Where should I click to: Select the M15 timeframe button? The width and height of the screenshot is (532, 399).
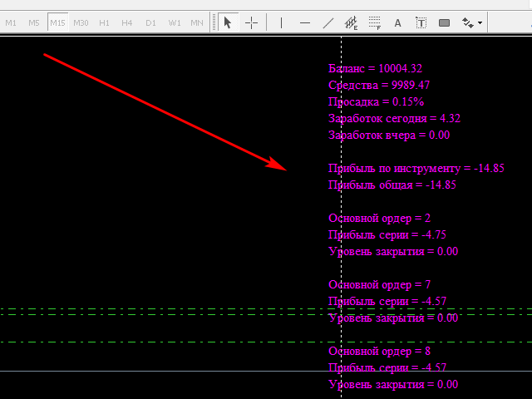click(57, 22)
